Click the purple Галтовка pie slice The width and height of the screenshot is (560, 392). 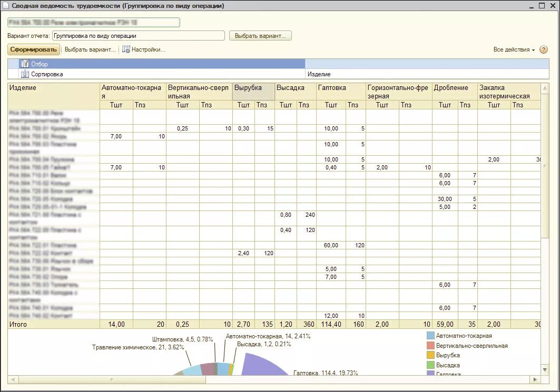261,366
